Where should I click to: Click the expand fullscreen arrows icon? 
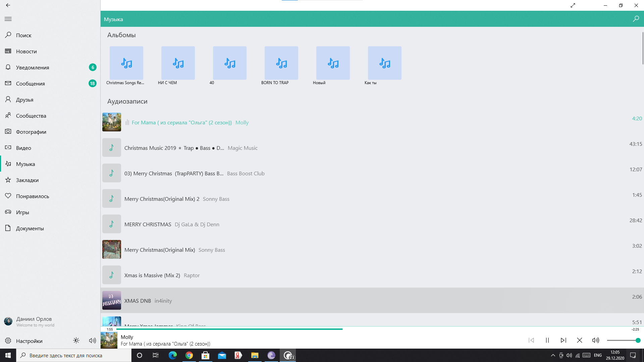click(573, 5)
